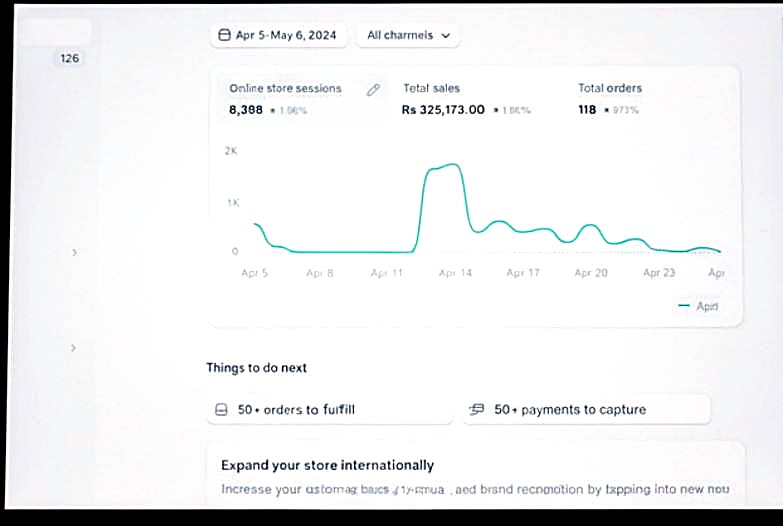Expand the upper sidebar chevron arrow
783x526 pixels.
pyautogui.click(x=74, y=253)
